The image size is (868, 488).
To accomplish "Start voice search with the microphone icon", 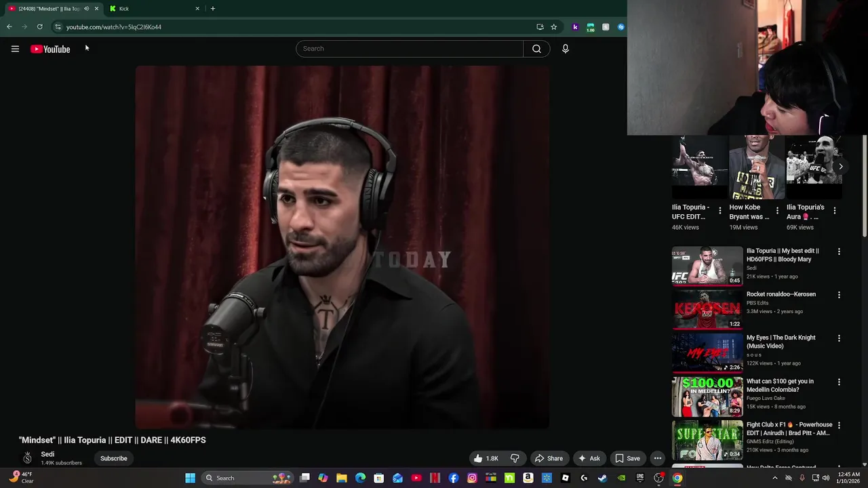I will pyautogui.click(x=565, y=49).
